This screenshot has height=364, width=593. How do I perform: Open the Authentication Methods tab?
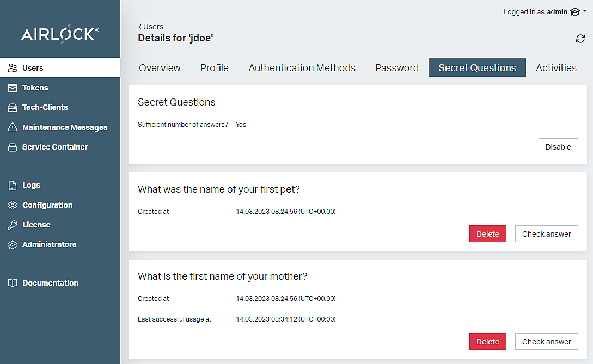click(302, 68)
